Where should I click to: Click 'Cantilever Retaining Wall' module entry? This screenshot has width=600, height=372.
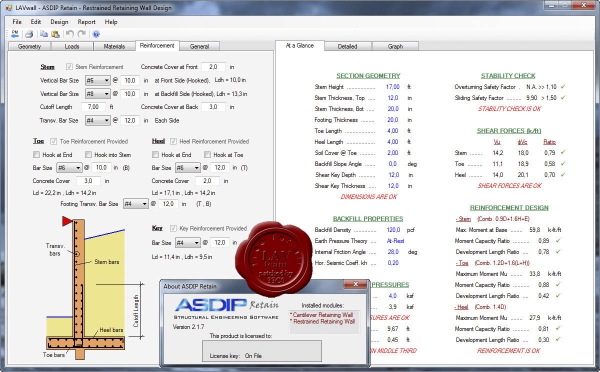[x=323, y=315]
